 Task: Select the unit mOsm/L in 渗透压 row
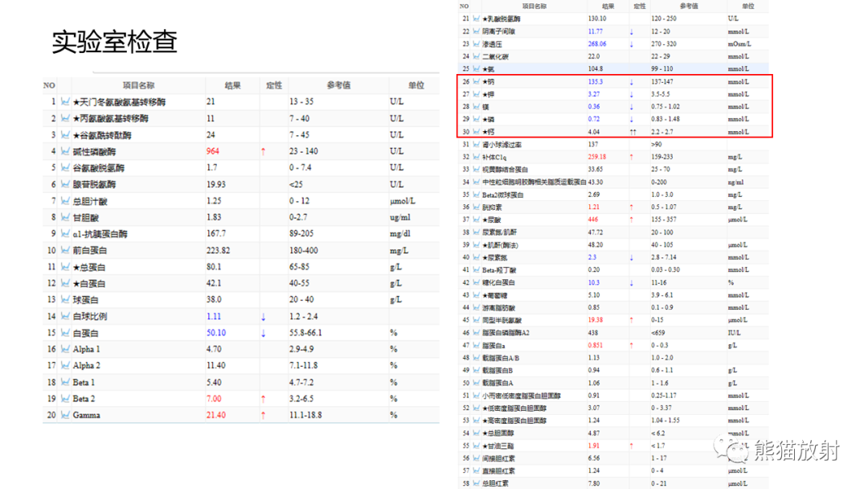739,43
